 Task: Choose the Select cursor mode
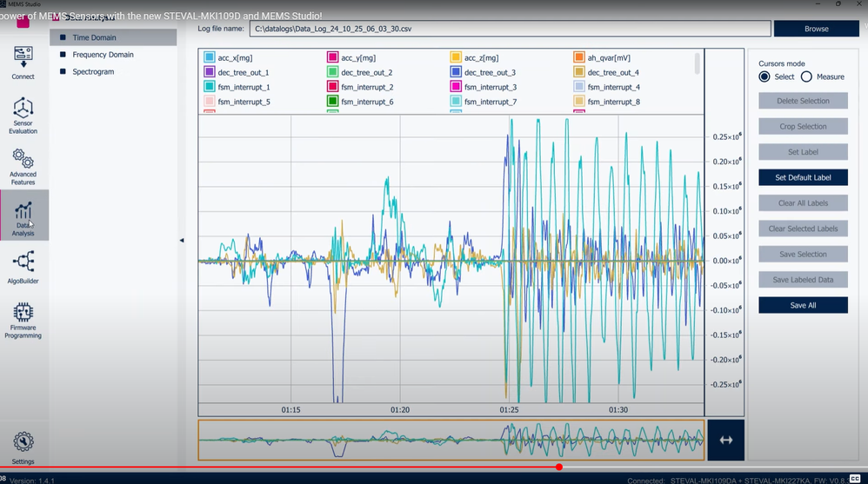[765, 76]
